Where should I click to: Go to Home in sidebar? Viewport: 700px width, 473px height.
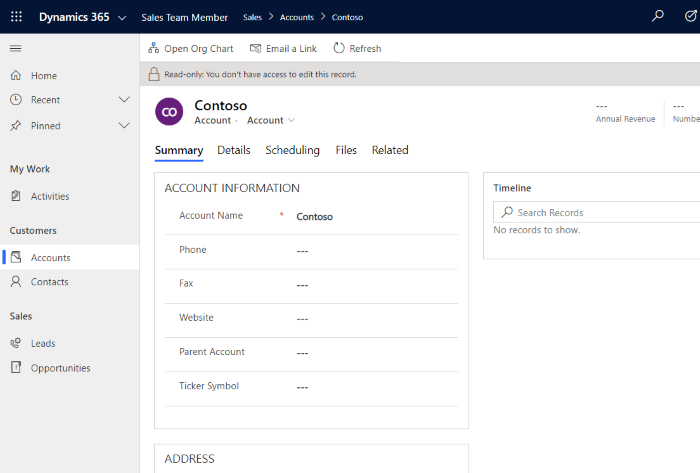(x=43, y=76)
